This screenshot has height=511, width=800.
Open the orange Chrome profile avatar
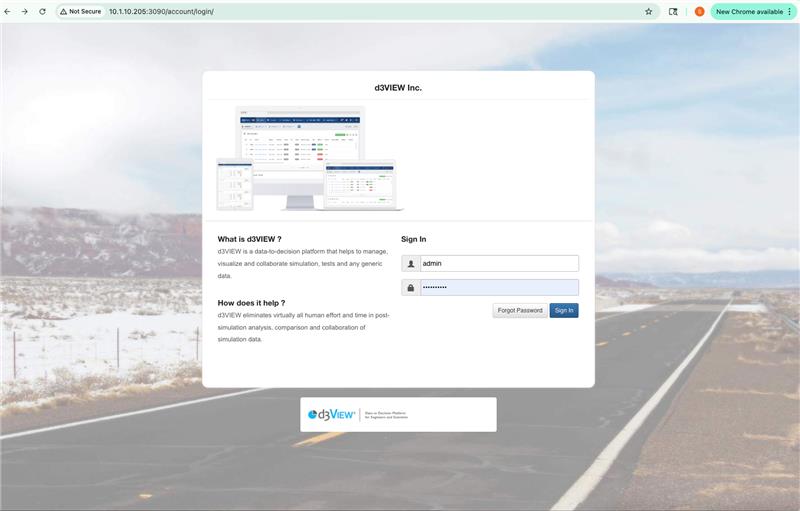(x=699, y=11)
